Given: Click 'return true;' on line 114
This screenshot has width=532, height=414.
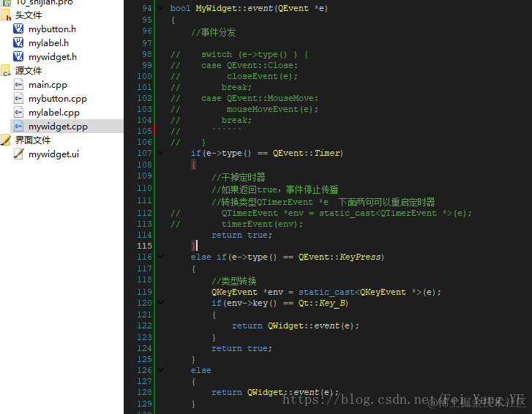Looking at the screenshot, I should coord(242,235).
